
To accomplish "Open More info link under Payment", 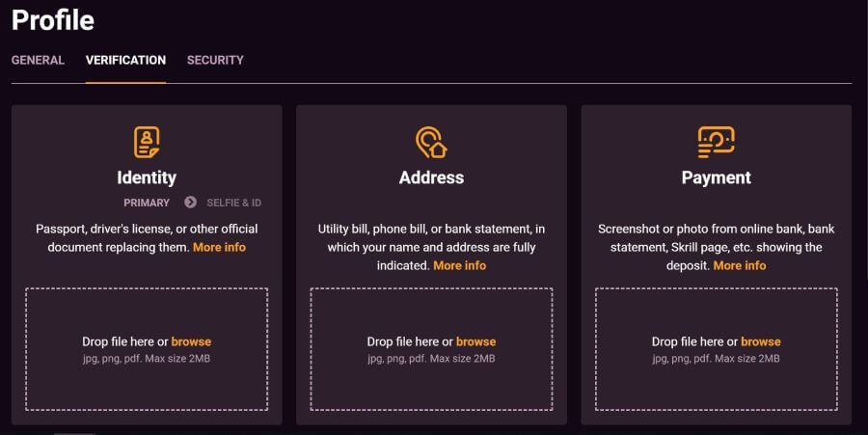I will [x=740, y=265].
